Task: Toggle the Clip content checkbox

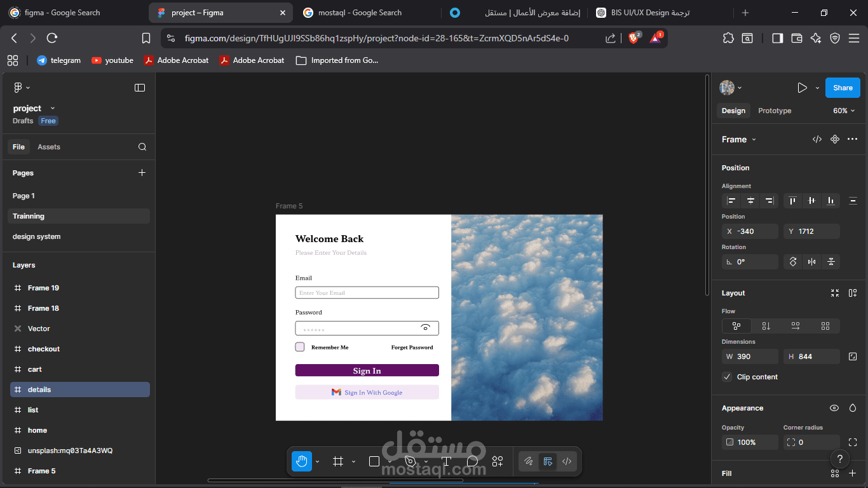Action: [x=726, y=376]
